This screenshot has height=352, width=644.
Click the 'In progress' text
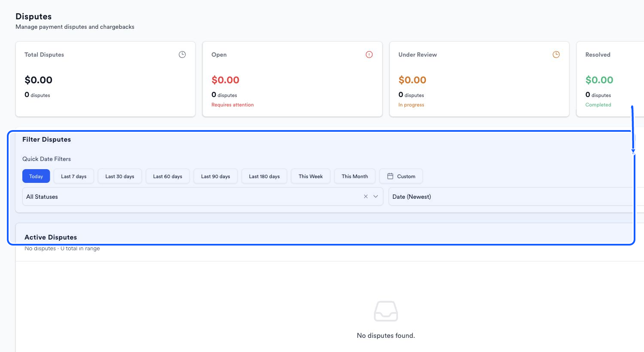(411, 105)
